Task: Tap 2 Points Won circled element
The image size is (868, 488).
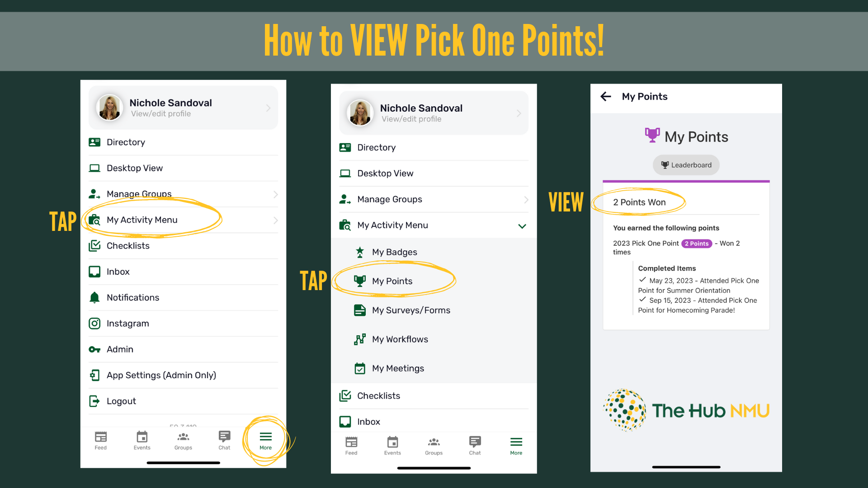Action: (640, 202)
